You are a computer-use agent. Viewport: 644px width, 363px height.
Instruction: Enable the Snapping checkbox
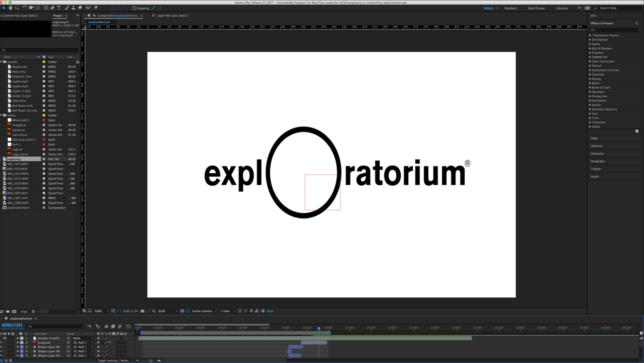134,8
